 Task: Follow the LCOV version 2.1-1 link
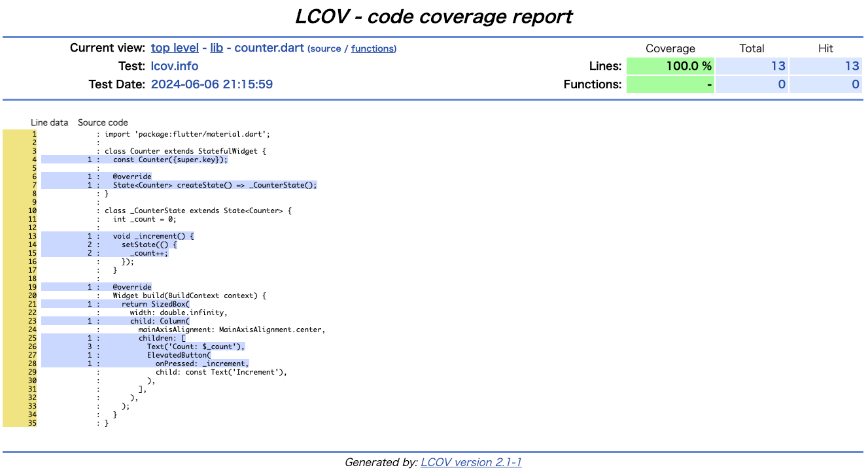click(x=471, y=462)
